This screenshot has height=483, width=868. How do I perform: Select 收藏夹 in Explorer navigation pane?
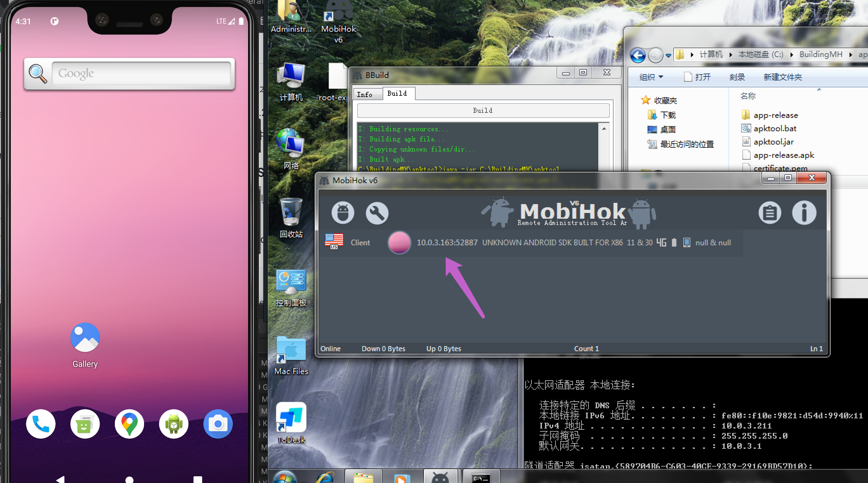pos(659,100)
